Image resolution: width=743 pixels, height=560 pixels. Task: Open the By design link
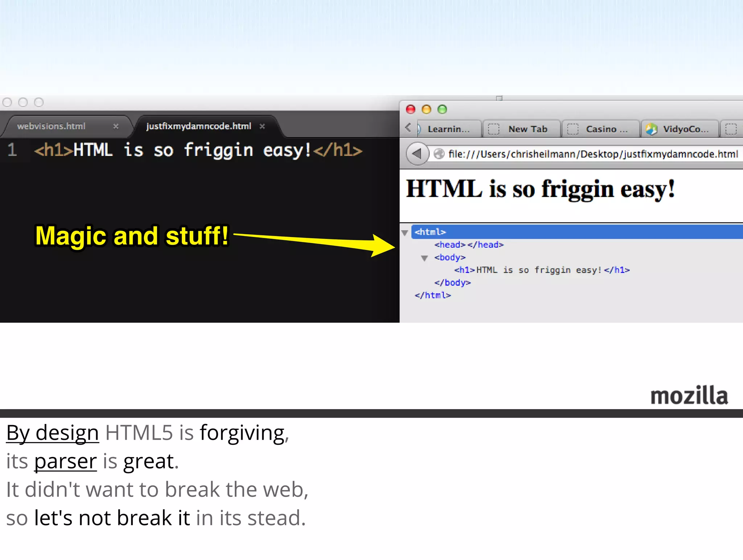point(53,433)
